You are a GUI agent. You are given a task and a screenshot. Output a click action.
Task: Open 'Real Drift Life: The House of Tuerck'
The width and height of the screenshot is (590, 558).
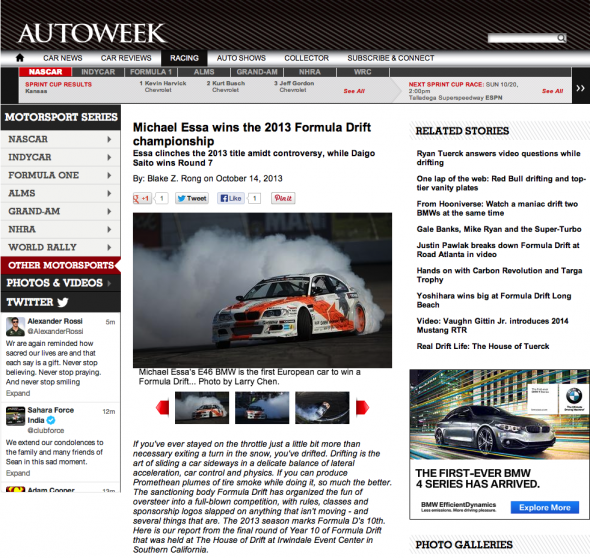coord(483,346)
